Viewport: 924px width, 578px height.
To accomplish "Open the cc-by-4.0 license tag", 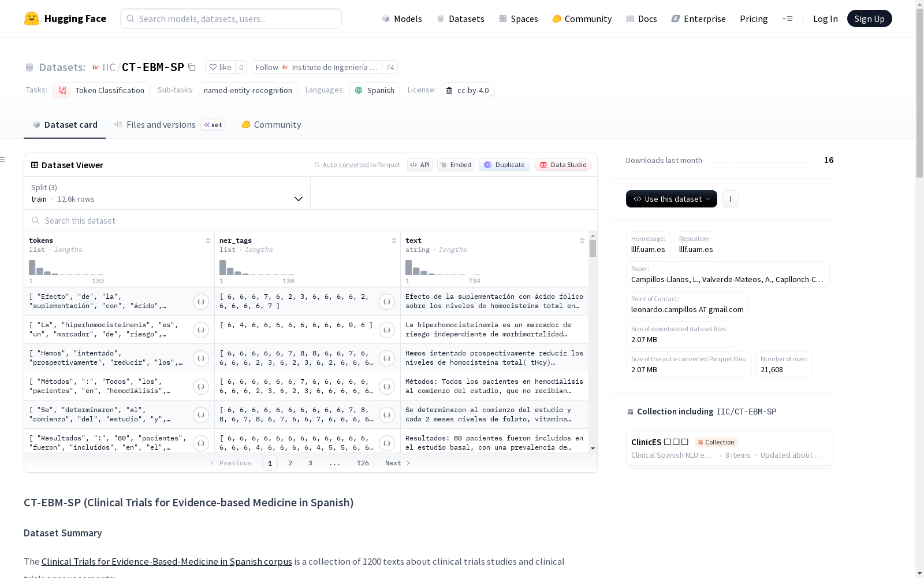I will (467, 90).
